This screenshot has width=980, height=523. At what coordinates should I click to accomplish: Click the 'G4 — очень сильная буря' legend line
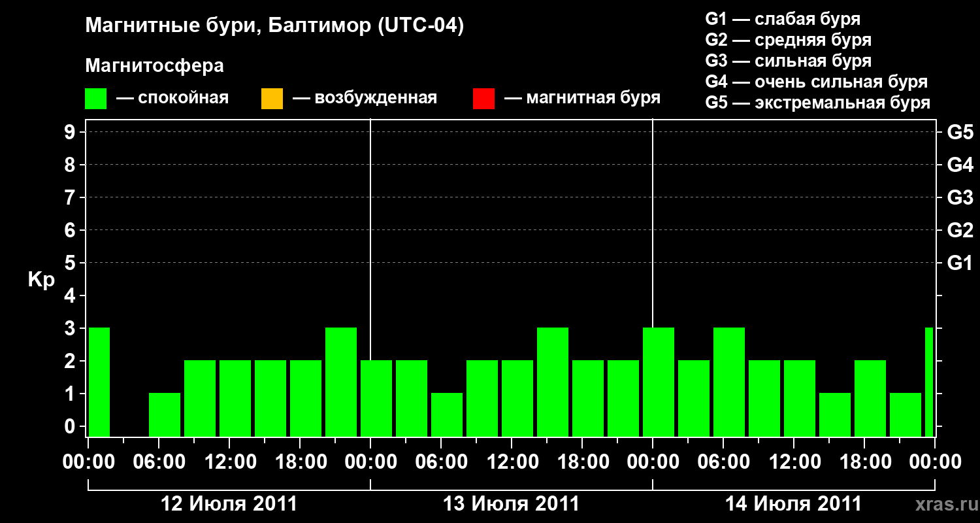tap(817, 82)
